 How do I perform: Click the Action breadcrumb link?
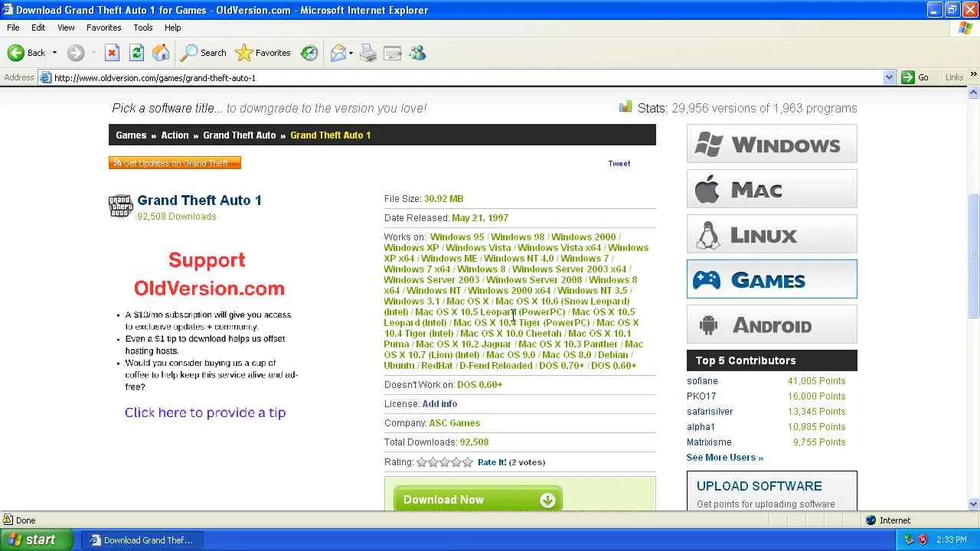175,135
